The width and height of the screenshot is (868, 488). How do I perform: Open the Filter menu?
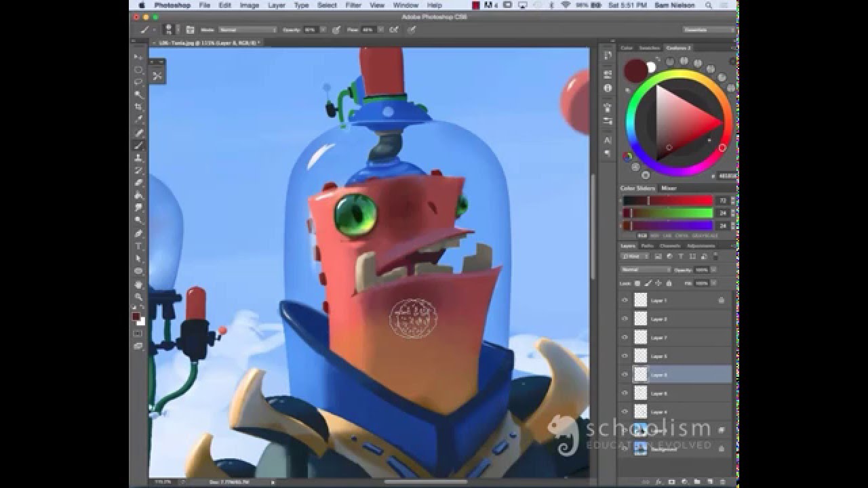pos(353,5)
